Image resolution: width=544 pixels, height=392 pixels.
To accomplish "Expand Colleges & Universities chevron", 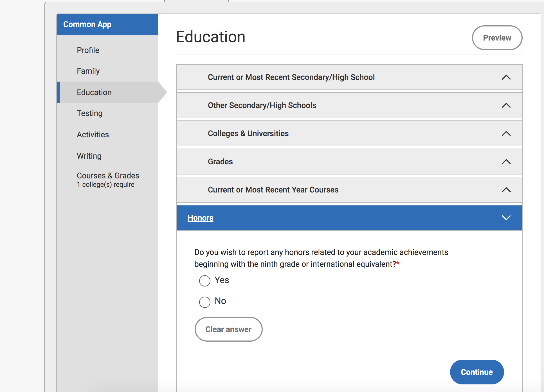I will point(506,133).
